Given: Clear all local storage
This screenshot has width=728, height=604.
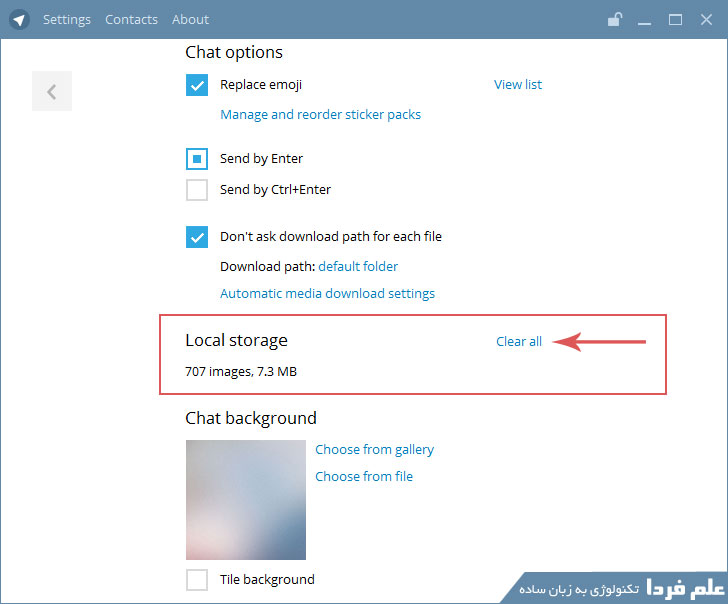Looking at the screenshot, I should click(519, 342).
